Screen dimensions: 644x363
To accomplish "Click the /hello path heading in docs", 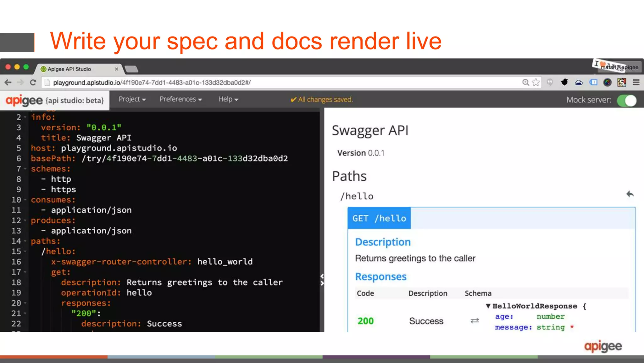I will (357, 196).
